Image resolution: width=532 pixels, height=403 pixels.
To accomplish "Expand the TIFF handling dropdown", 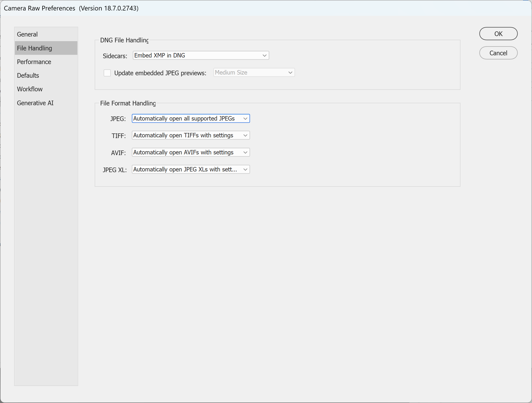I will (x=191, y=135).
